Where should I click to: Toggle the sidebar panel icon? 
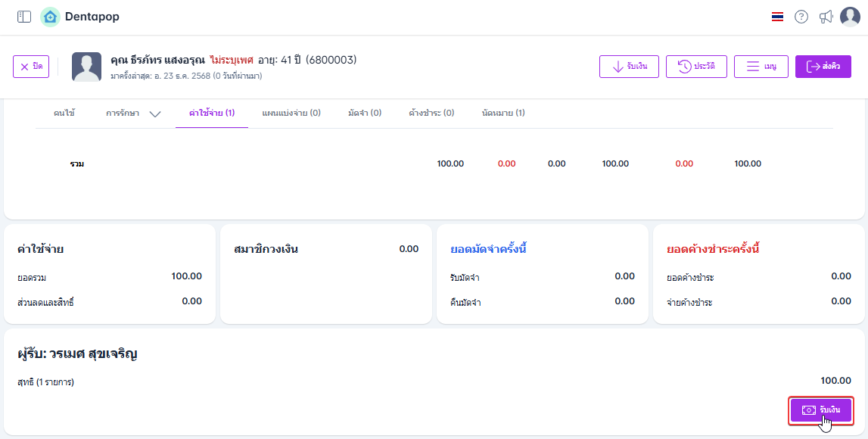pyautogui.click(x=24, y=17)
